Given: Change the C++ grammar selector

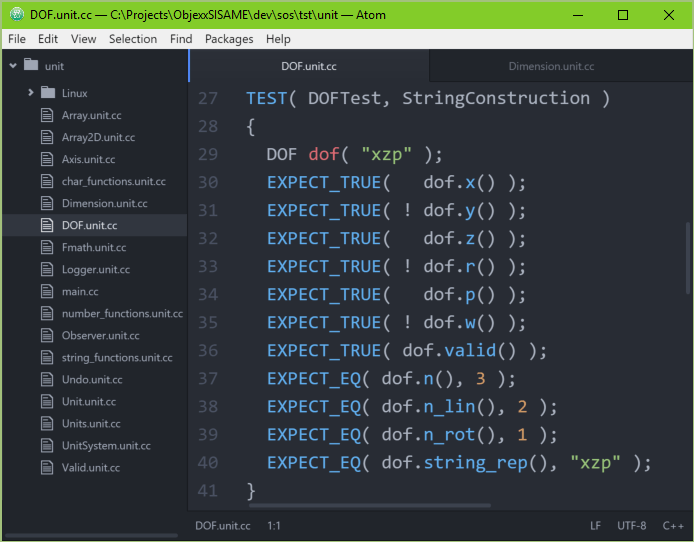Looking at the screenshot, I should pyautogui.click(x=673, y=526).
